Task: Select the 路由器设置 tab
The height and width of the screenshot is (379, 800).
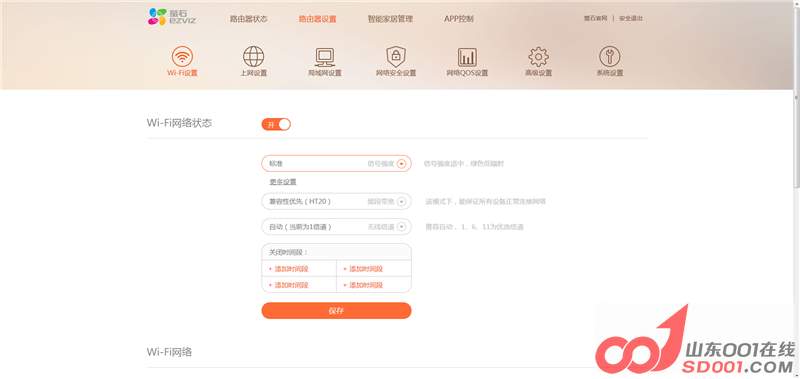Action: (x=317, y=19)
